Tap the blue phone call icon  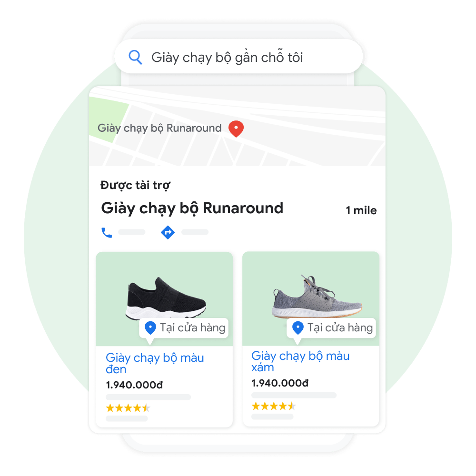(107, 233)
